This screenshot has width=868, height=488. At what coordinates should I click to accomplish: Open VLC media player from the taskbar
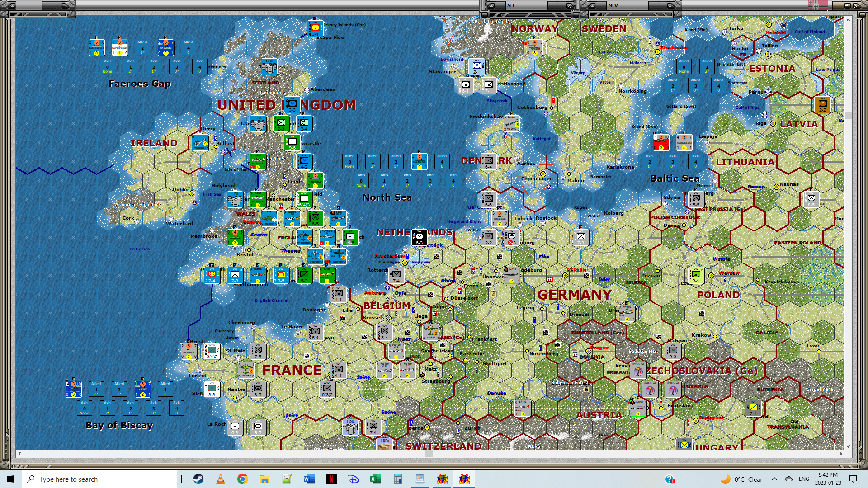[221, 479]
